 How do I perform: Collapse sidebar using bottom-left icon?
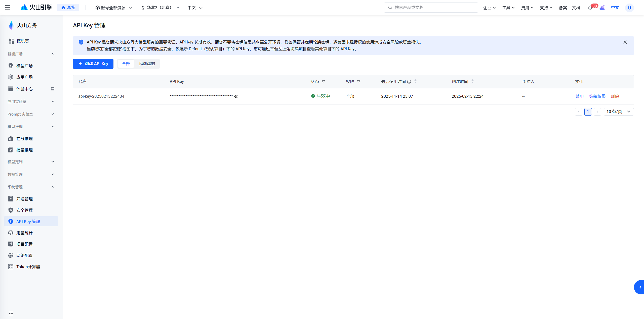point(11,313)
